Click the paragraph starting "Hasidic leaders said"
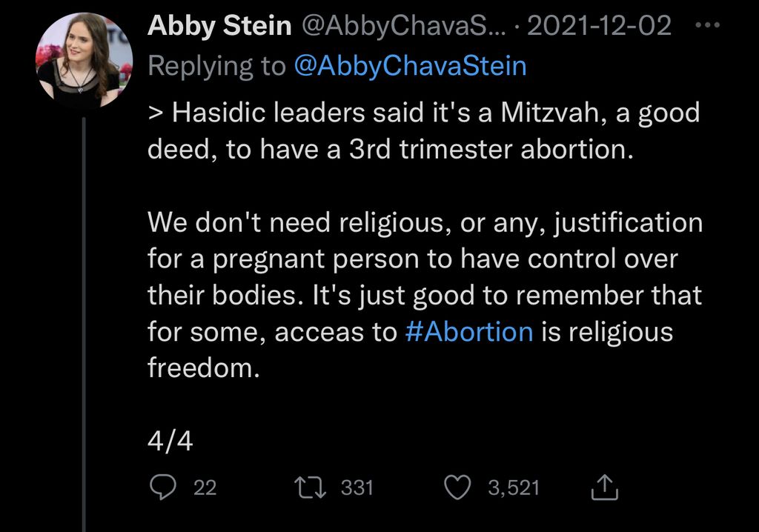 (x=422, y=130)
